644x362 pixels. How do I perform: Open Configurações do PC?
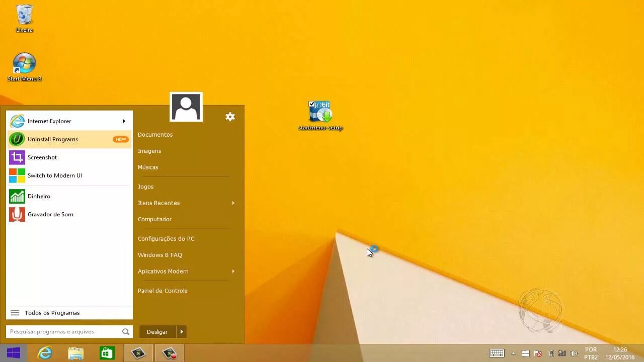coord(166,239)
